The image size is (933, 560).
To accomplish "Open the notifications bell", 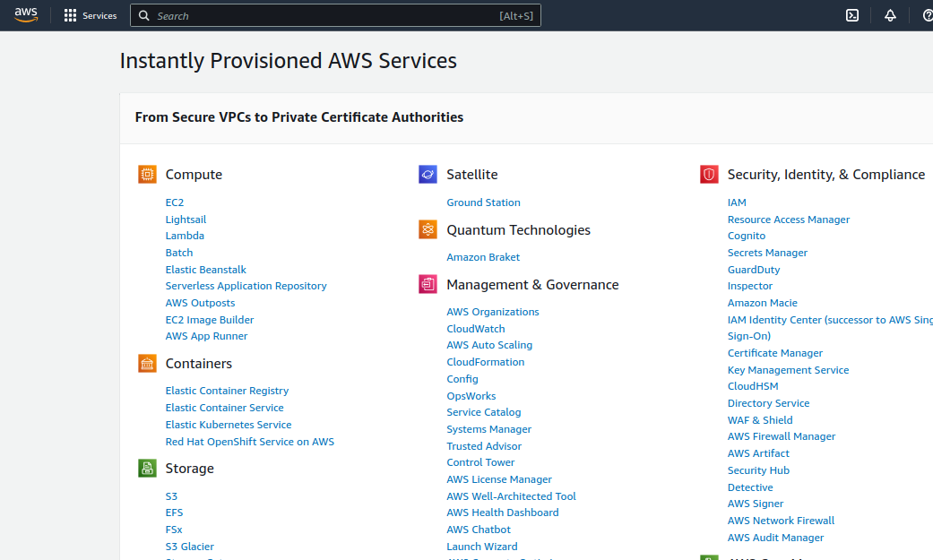I will tap(890, 15).
